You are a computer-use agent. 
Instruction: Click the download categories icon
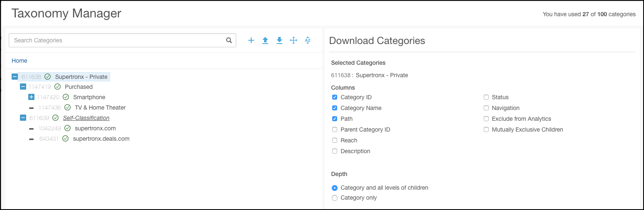coord(279,40)
